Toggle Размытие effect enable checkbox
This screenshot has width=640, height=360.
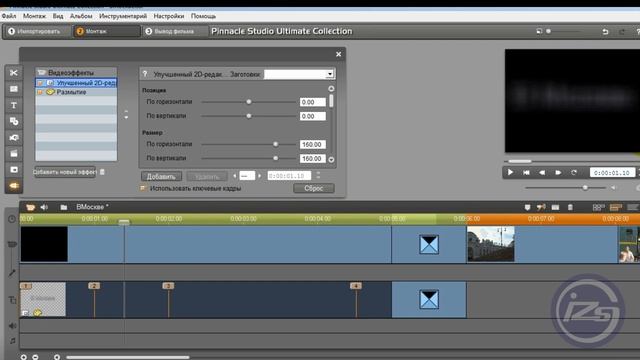point(40,92)
